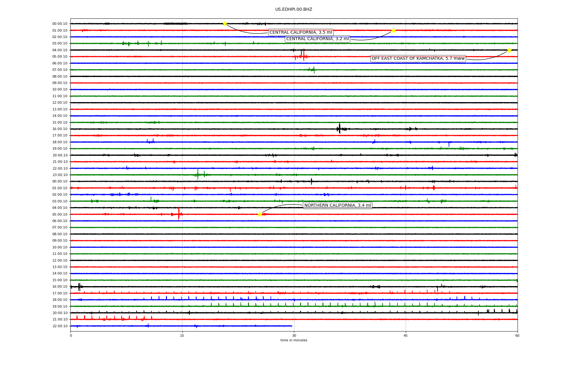
Task: Click the first 00:00:10 time label at top
Action: point(60,24)
